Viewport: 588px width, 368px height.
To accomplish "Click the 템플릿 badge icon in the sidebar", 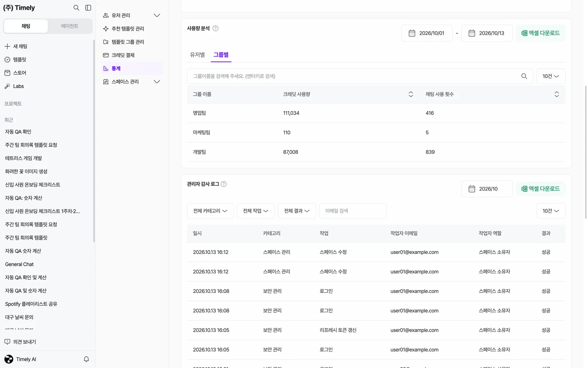I will click(7, 60).
